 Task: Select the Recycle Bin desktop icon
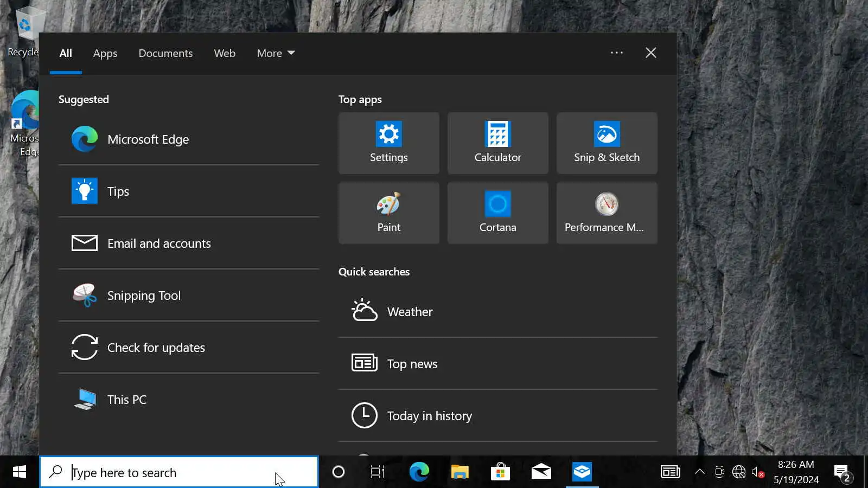pyautogui.click(x=23, y=31)
